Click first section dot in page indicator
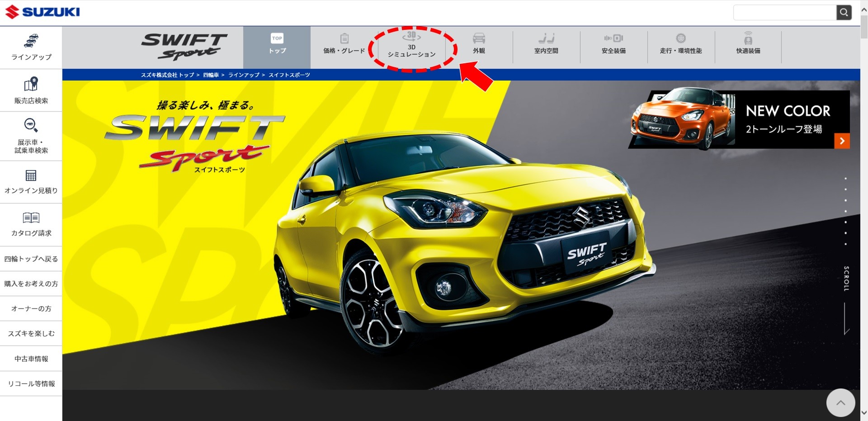Screen dimensions: 868x421 845,179
